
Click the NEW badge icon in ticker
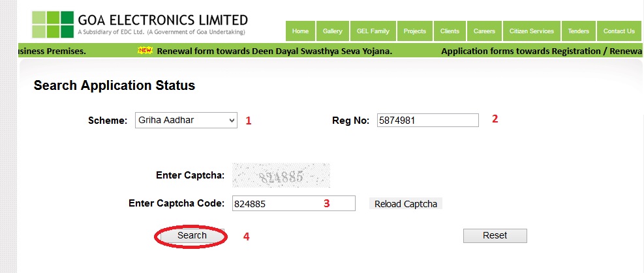coord(145,50)
